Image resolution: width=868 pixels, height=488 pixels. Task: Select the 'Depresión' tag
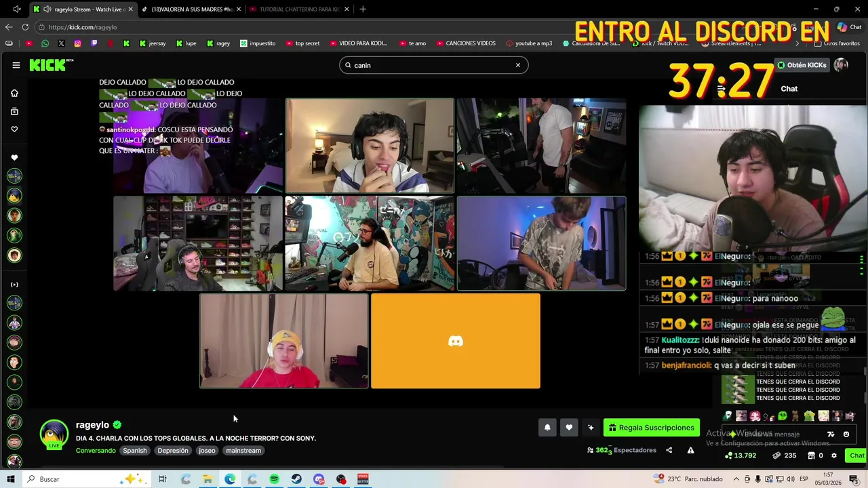click(173, 451)
